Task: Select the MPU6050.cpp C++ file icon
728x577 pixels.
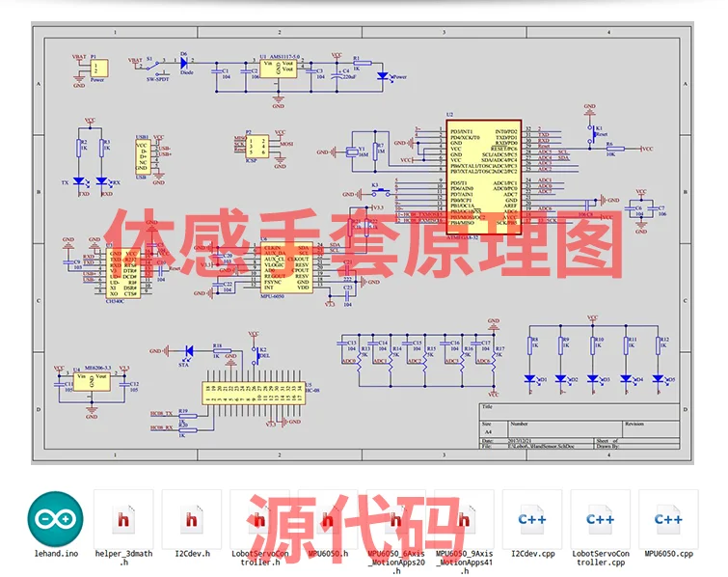Action: click(668, 519)
